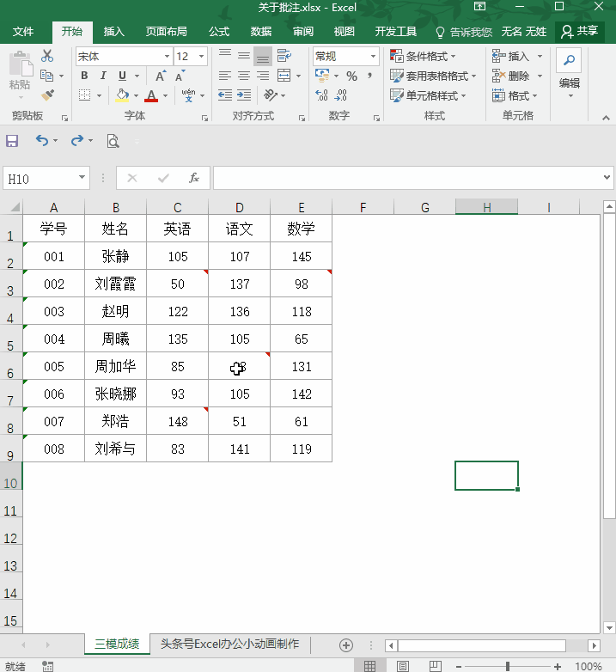Image resolution: width=616 pixels, height=672 pixels.
Task: Switch to the 插入 ribbon tab
Action: (x=113, y=32)
